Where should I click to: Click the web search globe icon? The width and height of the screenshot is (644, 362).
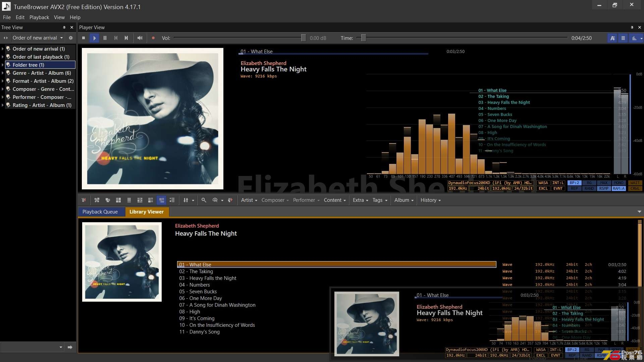215,200
